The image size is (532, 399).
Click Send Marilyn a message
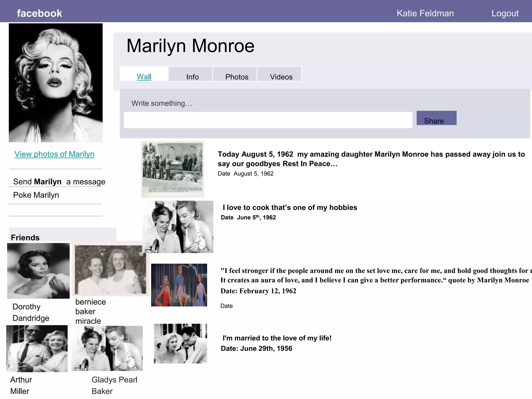point(59,182)
